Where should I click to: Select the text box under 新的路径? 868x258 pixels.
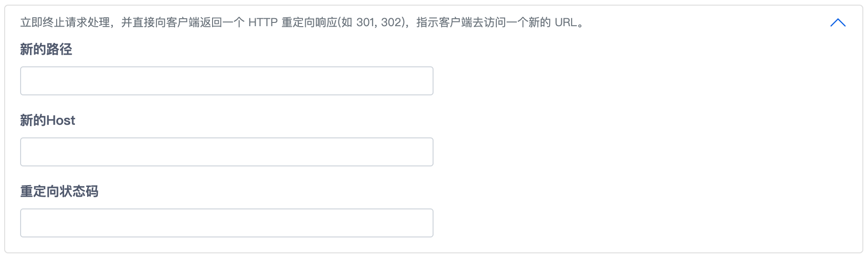pyautogui.click(x=227, y=81)
